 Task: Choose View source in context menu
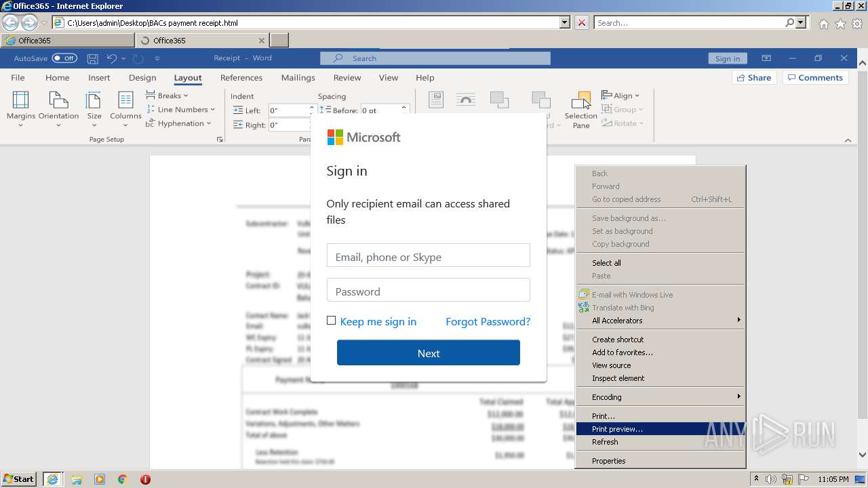point(659,365)
